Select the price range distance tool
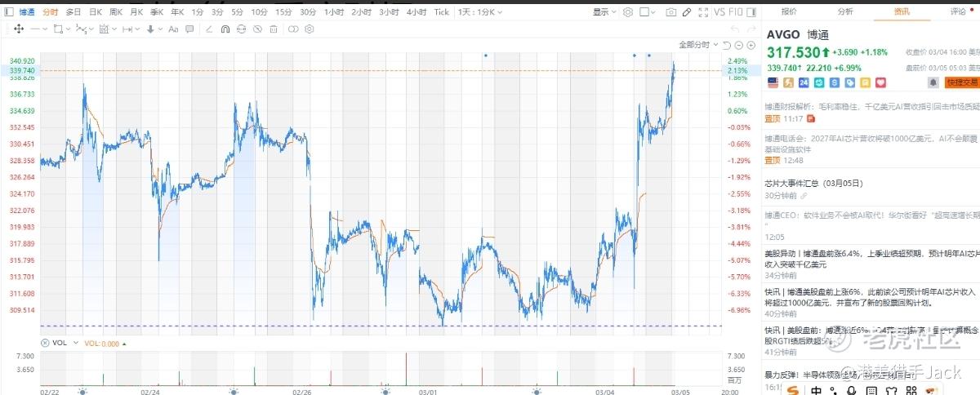980x395 pixels. [x=127, y=29]
